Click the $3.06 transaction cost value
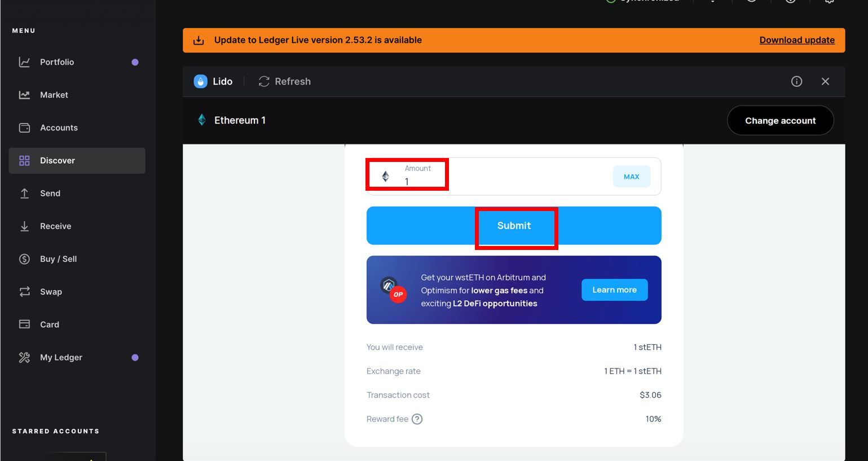Screen dimensions: 868x461 pyautogui.click(x=650, y=395)
